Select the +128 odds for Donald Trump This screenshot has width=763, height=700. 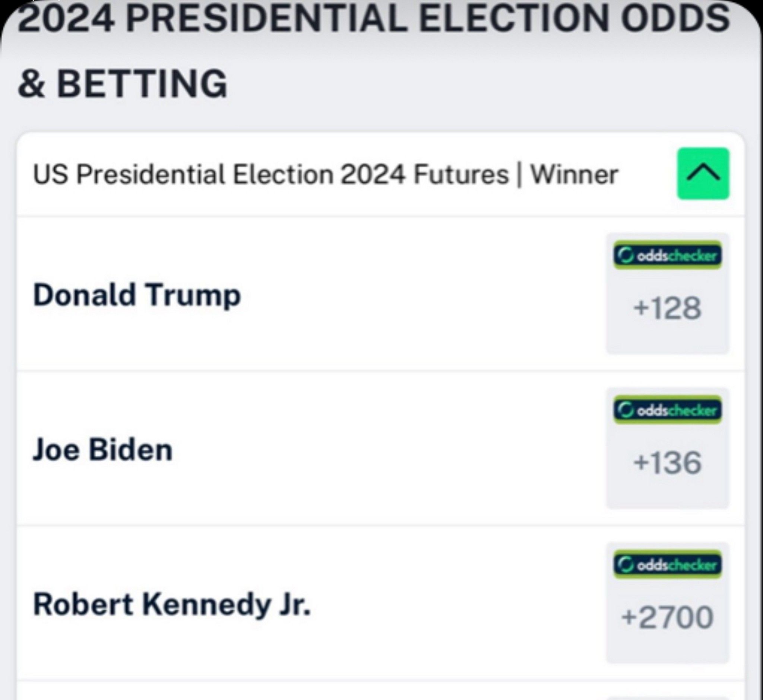click(668, 308)
